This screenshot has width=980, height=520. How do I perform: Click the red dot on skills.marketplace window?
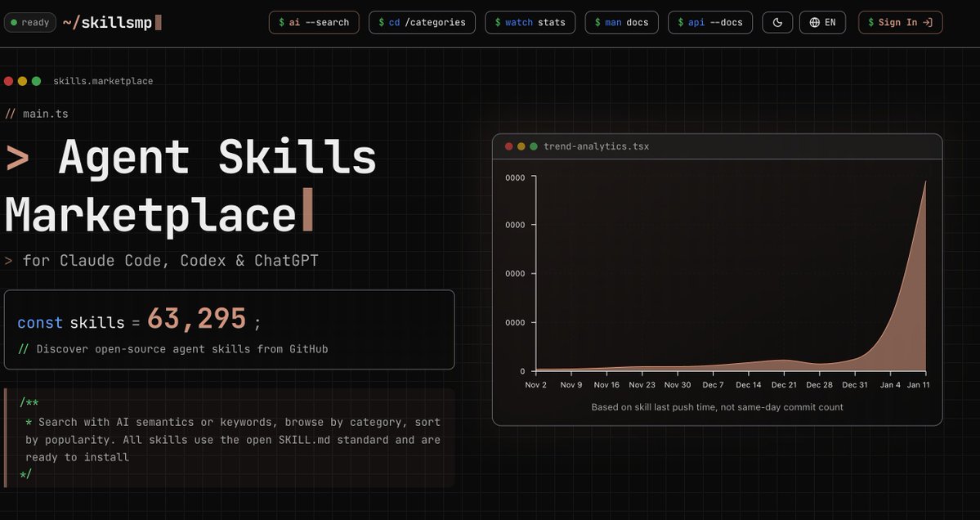pyautogui.click(x=7, y=81)
